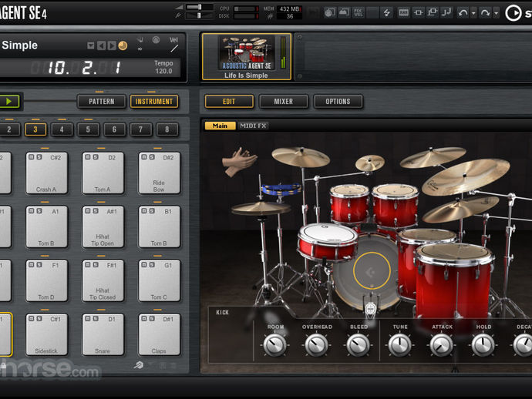Trigger the Crash A pad C#2
This screenshot has height=399, width=532.
pyautogui.click(x=46, y=175)
